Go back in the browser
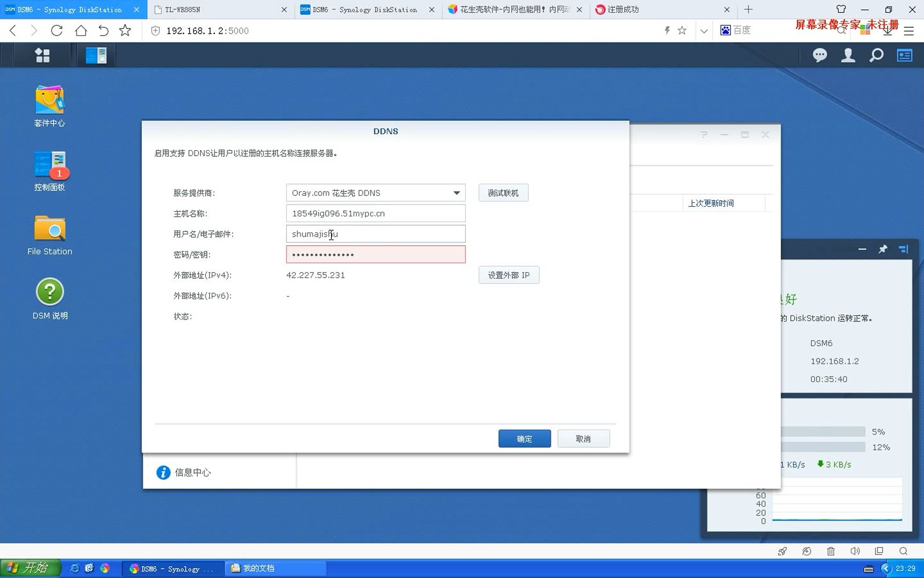Viewport: 924px width, 578px height. 13,31
